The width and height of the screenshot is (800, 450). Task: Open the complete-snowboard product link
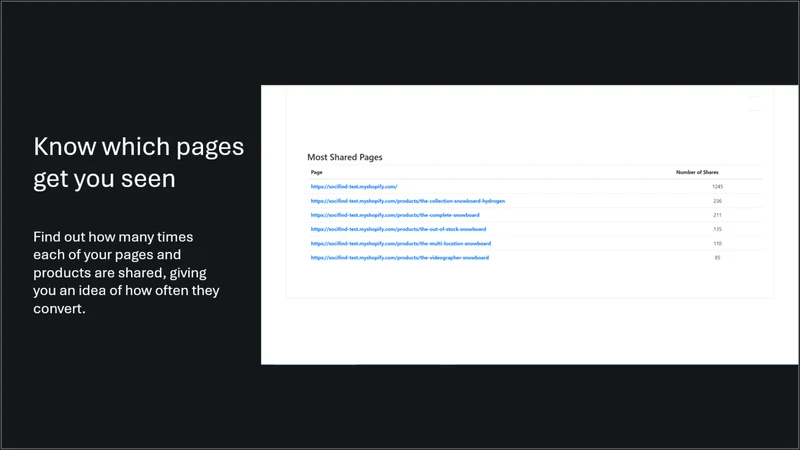click(395, 215)
